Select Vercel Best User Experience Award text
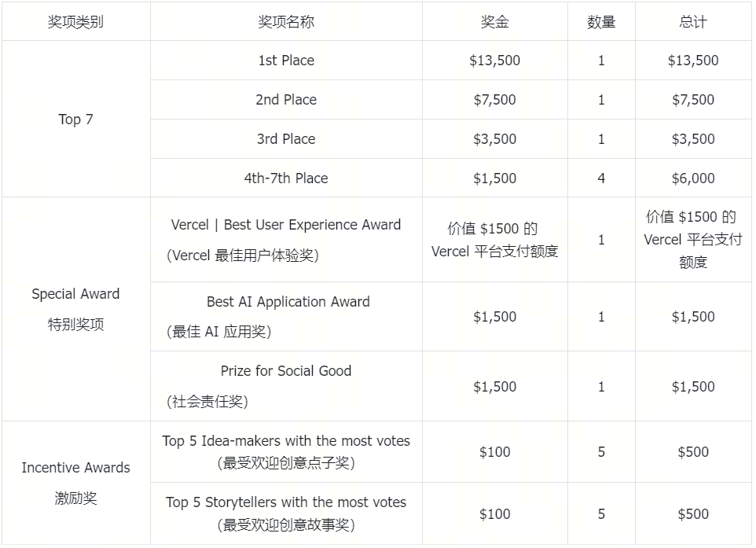Viewport: 756px width, 548px height. 286,225
